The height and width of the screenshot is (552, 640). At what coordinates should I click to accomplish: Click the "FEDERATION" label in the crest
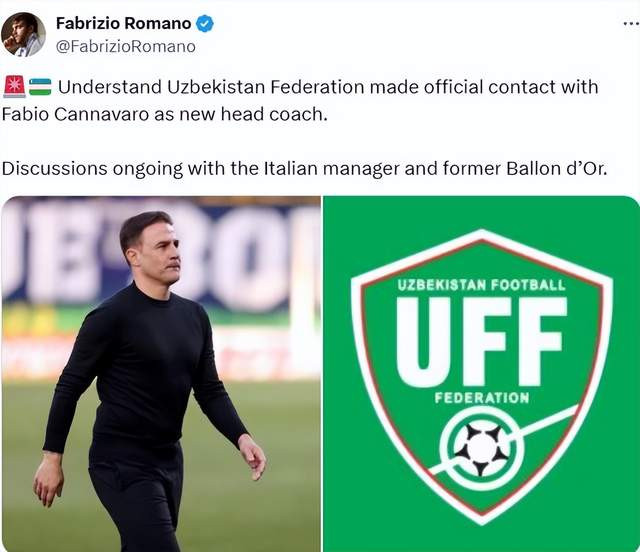coord(482,398)
